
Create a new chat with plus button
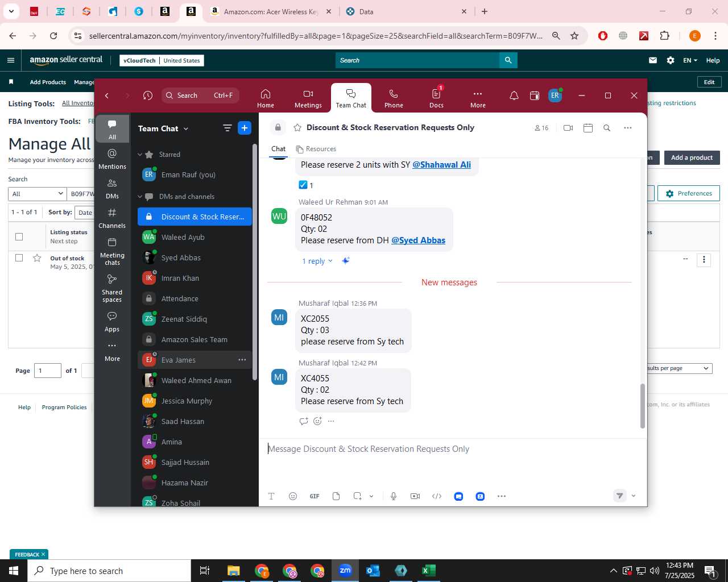245,128
